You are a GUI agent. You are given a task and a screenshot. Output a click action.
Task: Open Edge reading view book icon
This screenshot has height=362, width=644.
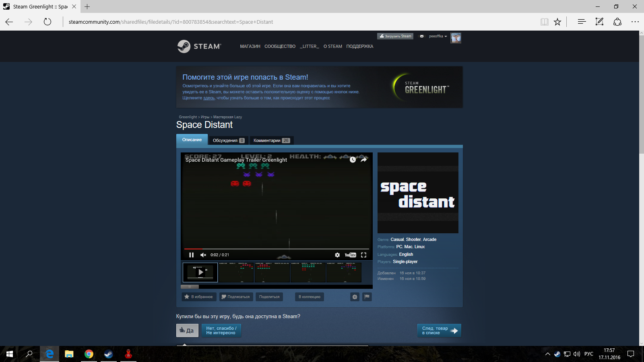coord(544,22)
